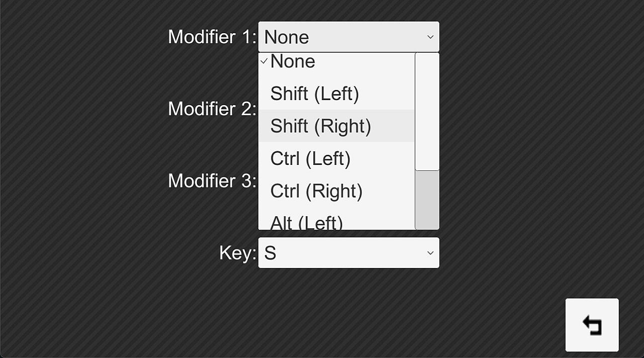Image resolution: width=644 pixels, height=358 pixels.
Task: Pick Shift (Right) as the modifier
Action: tap(320, 126)
